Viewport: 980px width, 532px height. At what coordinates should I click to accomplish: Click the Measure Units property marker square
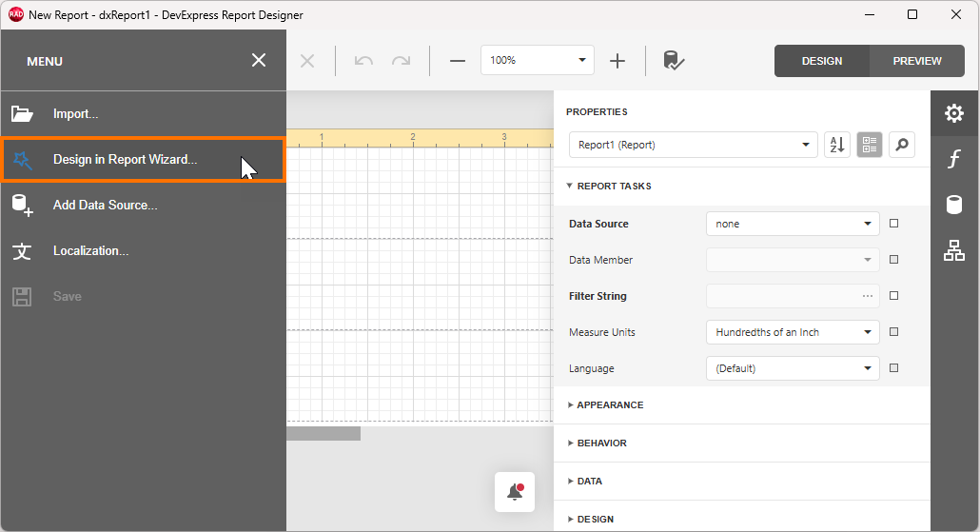pos(893,332)
